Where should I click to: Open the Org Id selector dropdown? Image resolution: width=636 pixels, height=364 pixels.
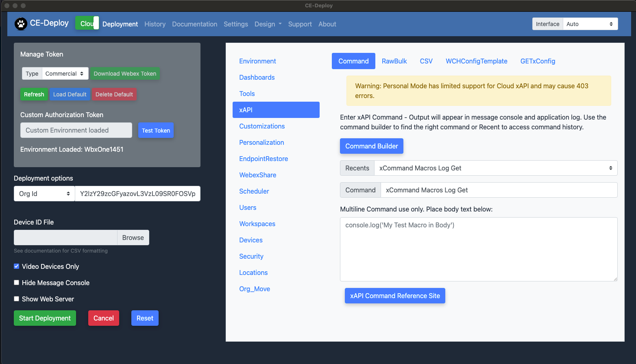pos(44,194)
